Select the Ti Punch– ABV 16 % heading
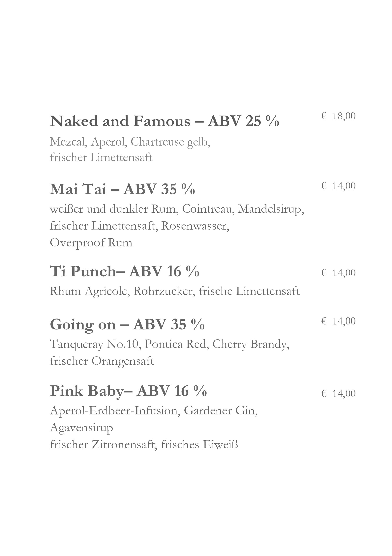Viewport: 392px width, 556px height. (125, 271)
